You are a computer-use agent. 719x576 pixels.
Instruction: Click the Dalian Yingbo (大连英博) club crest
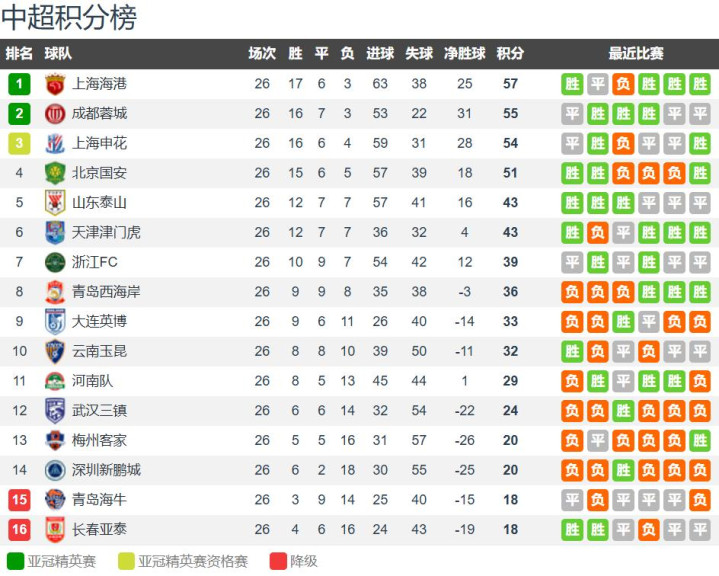(55, 321)
